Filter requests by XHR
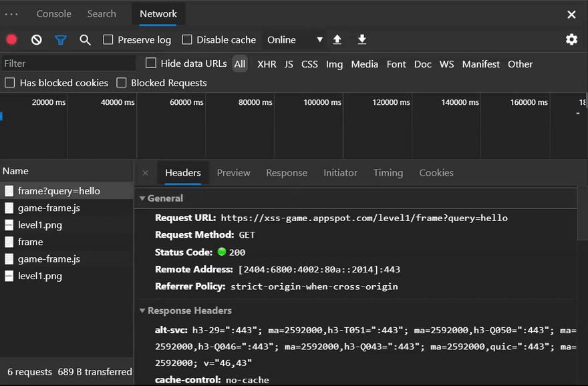The image size is (588, 386). click(x=267, y=65)
